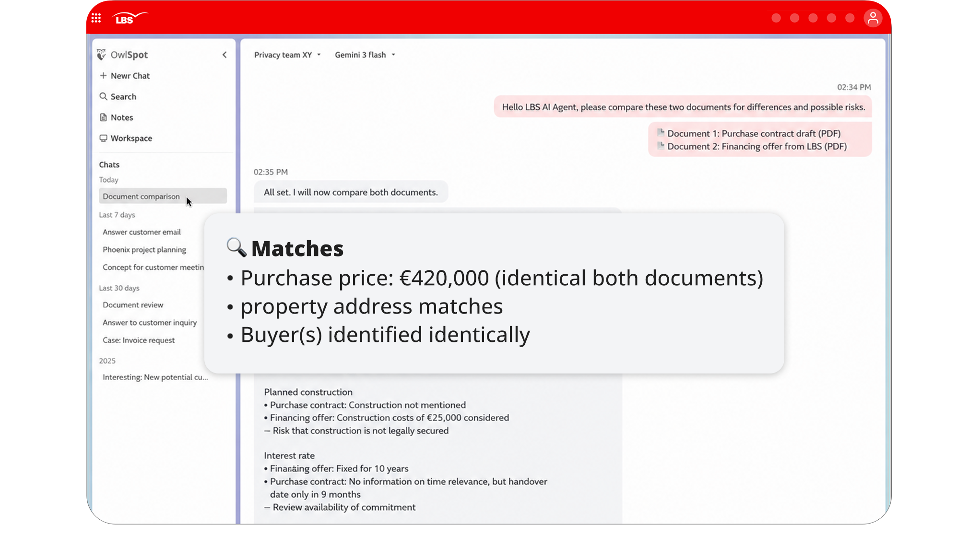
Task: Click the "Planned construction" heading
Action: coord(308,392)
